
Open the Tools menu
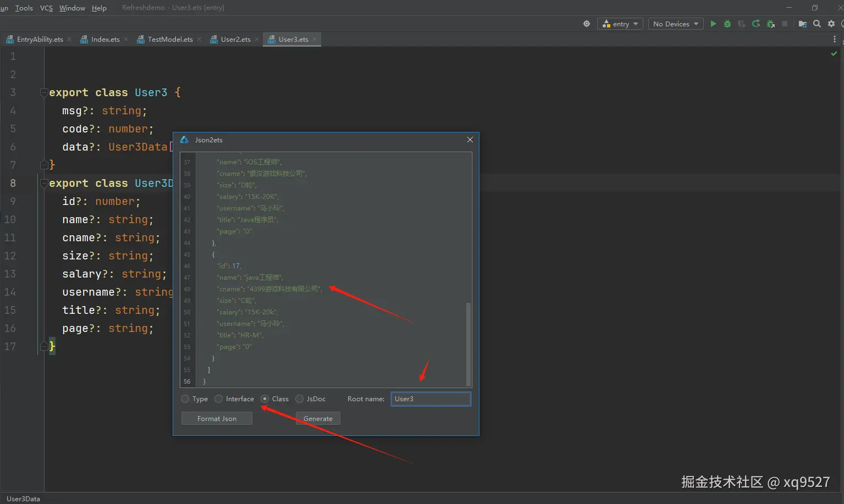[24, 8]
